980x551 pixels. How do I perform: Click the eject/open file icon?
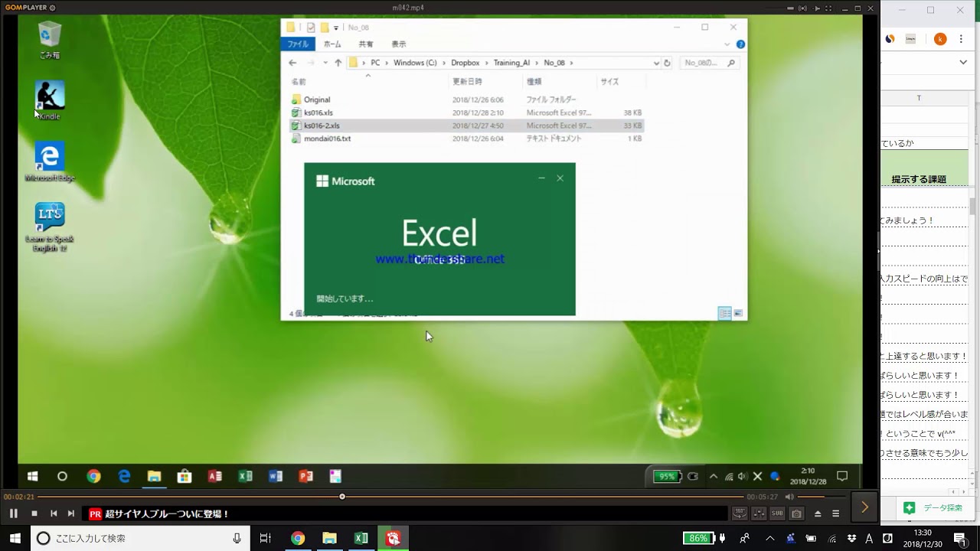point(818,514)
